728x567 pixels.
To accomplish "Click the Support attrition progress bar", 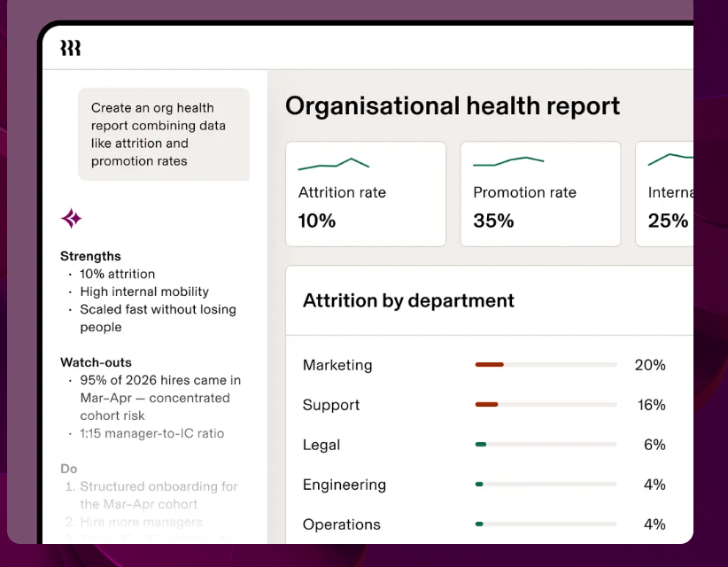I will [546, 405].
